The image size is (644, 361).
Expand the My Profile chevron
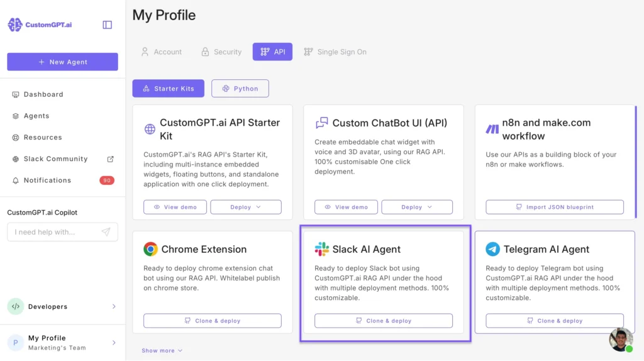(114, 343)
